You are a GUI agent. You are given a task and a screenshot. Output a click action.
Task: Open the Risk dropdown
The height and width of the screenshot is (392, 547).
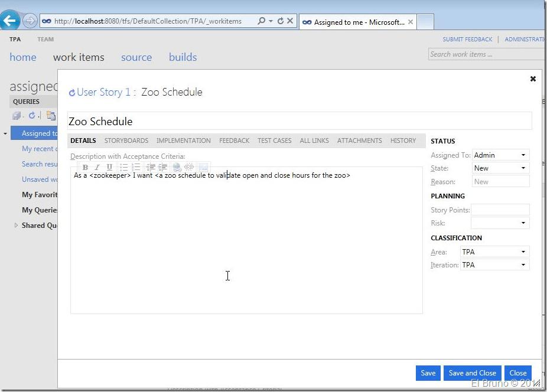[523, 223]
